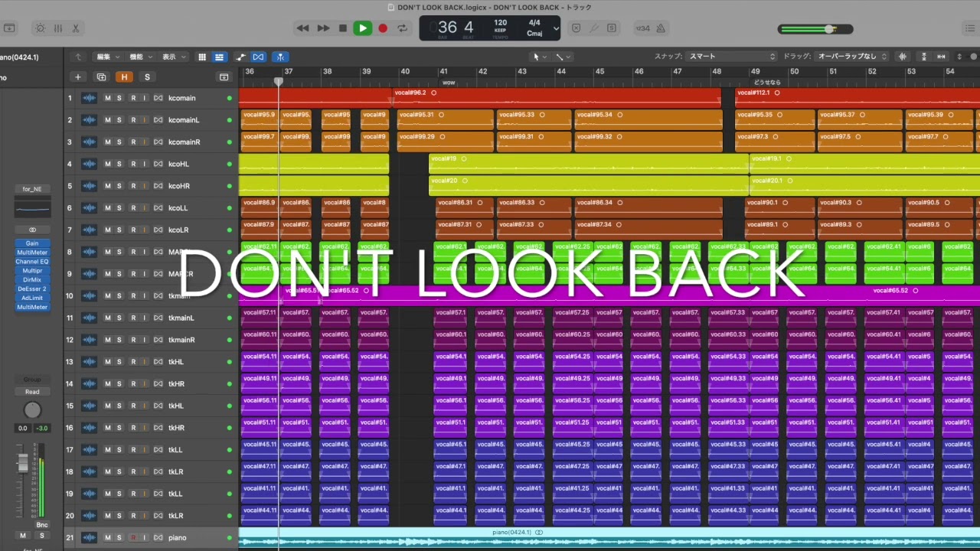980x551 pixels.
Task: Toggle Cycle mode in the transport
Action: click(x=403, y=28)
